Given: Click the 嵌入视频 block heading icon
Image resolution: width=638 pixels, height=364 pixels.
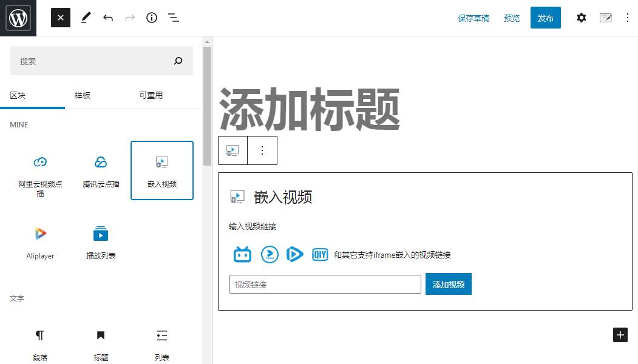Looking at the screenshot, I should click(x=237, y=197).
